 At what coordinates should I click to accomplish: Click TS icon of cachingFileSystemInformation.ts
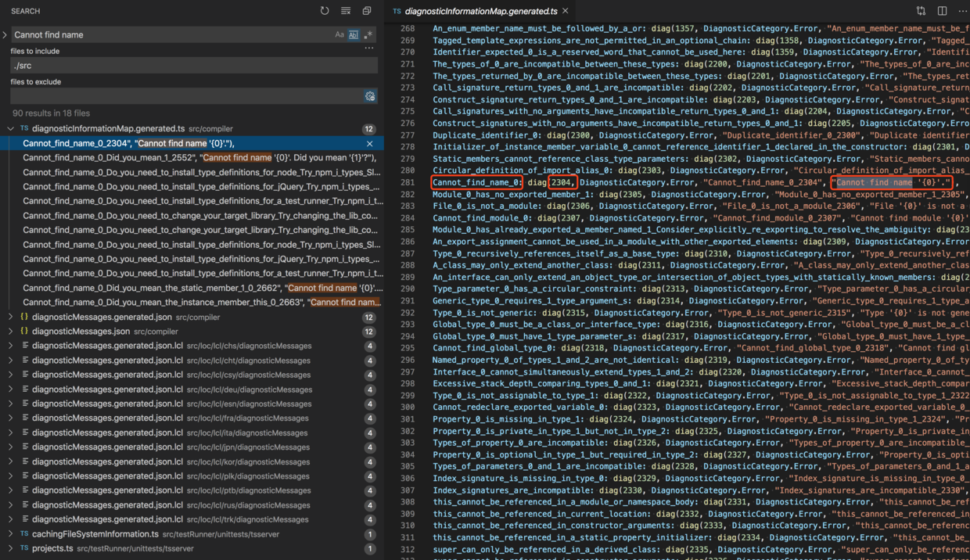(x=24, y=534)
